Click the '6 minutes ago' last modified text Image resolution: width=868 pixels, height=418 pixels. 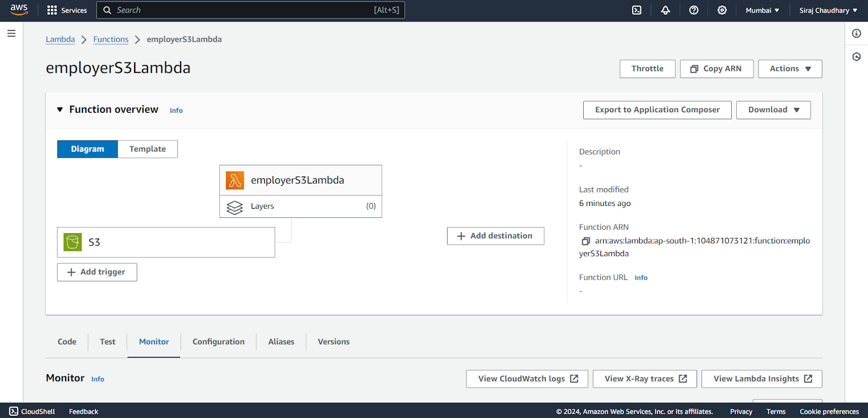605,203
